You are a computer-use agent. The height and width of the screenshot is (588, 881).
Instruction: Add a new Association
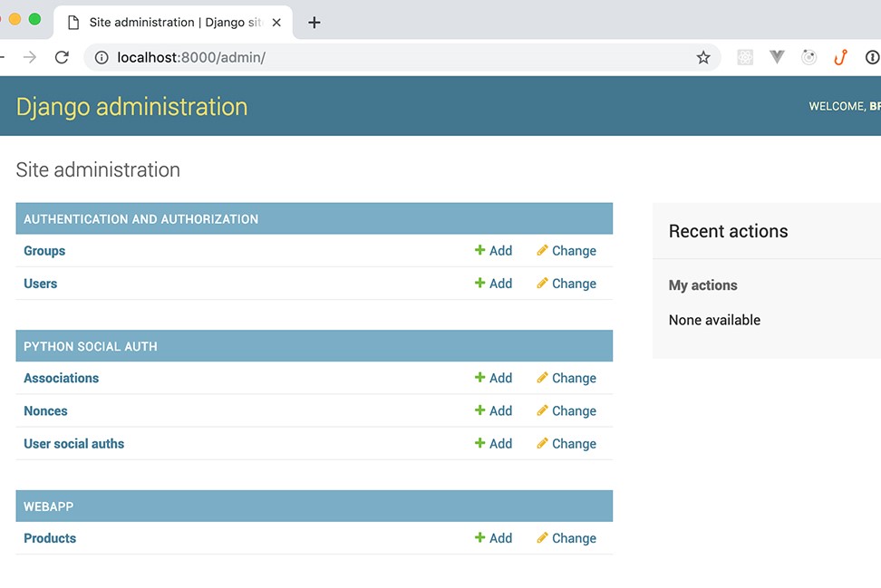click(493, 378)
